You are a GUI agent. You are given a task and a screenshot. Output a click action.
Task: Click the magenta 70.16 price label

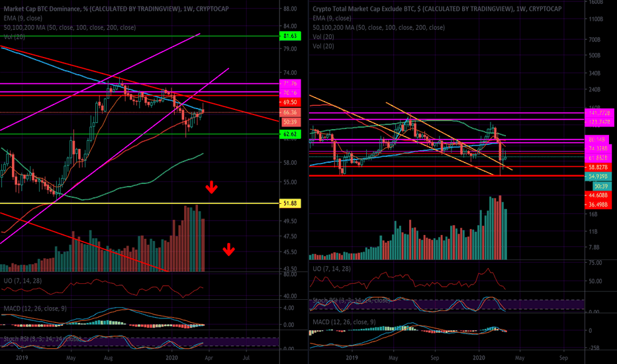pyautogui.click(x=290, y=93)
